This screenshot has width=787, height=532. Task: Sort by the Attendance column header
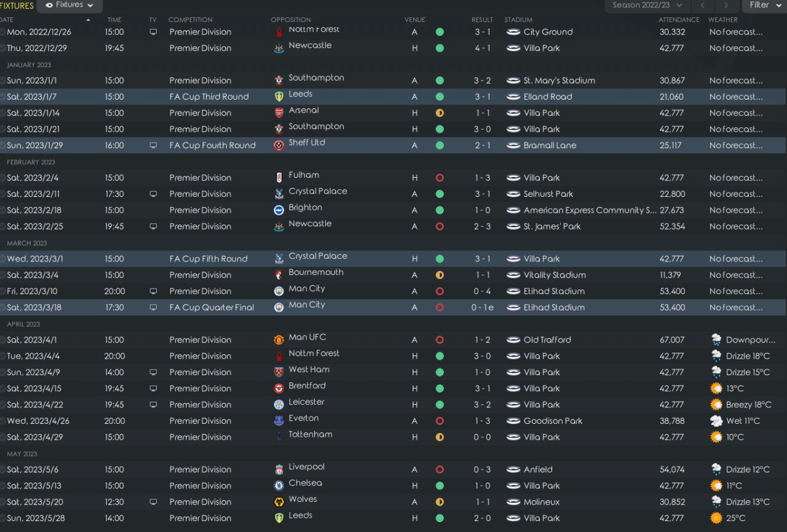(679, 20)
